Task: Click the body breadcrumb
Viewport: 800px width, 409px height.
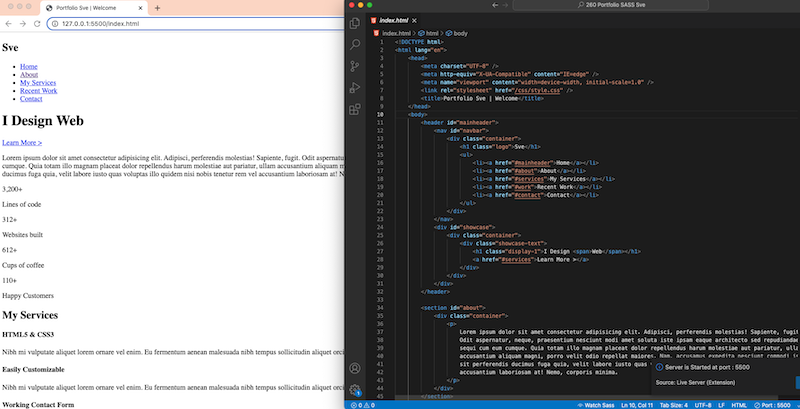Action: point(457,33)
